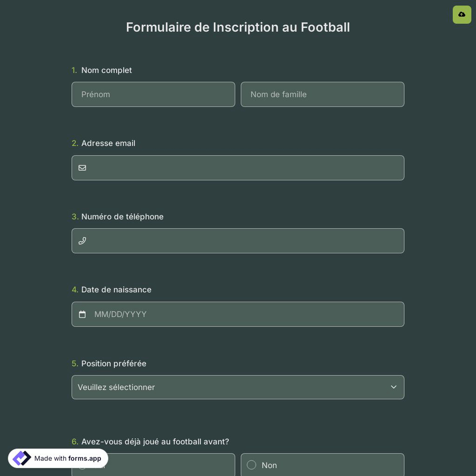Click the green number before Adresse email
Viewport: 476px width, 476px height.
click(74, 143)
